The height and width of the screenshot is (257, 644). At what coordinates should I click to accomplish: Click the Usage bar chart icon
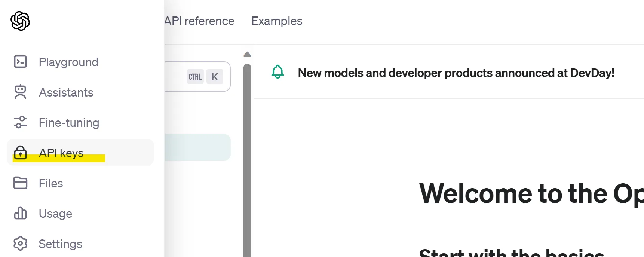[x=20, y=213]
